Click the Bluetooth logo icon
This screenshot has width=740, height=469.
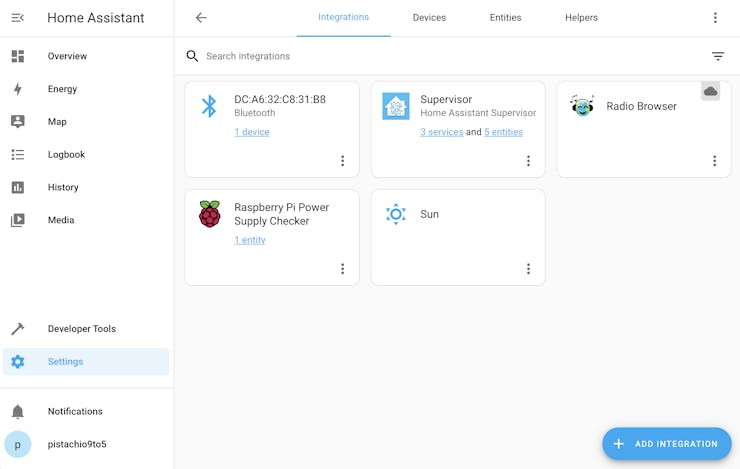pyautogui.click(x=209, y=106)
